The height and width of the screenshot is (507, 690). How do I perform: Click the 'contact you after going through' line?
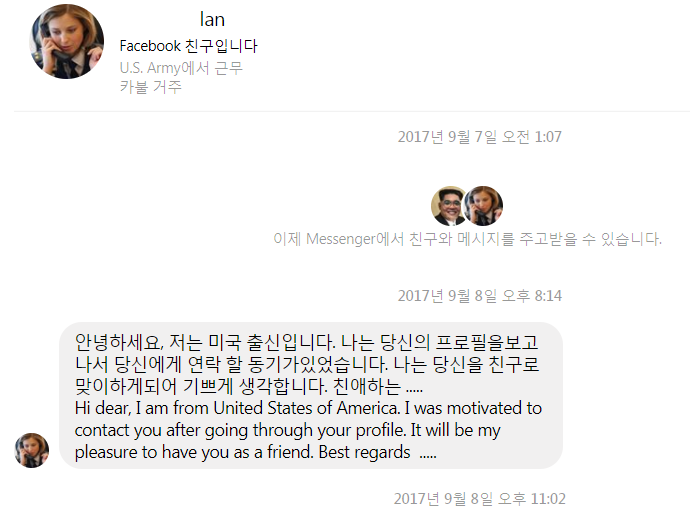287,430
